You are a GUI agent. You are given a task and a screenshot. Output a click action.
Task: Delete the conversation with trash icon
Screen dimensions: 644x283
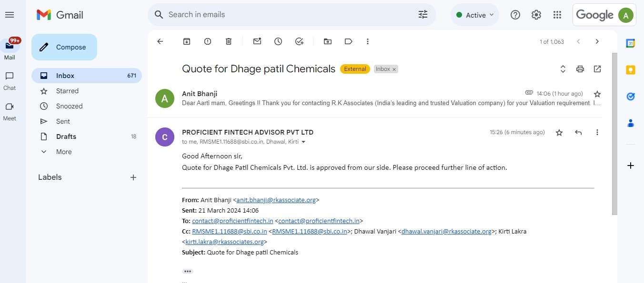(229, 41)
